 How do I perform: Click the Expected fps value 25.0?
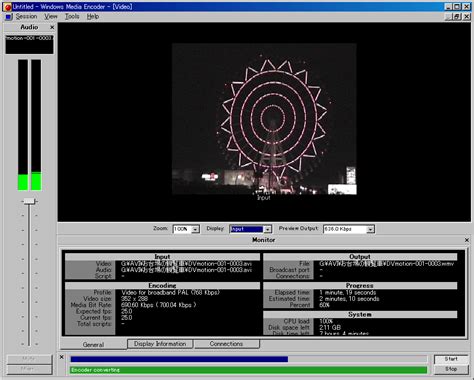pyautogui.click(x=127, y=311)
